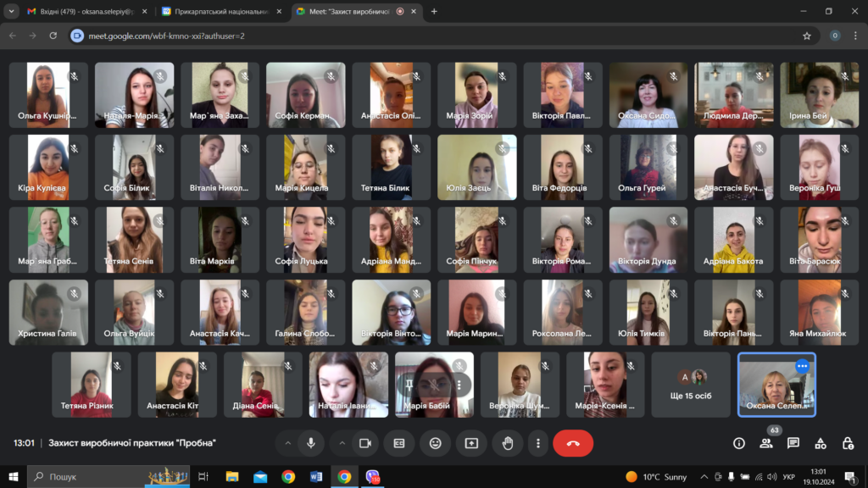This screenshot has width=868, height=488.
Task: Expand video settings arrow beside camera
Action: tap(342, 443)
